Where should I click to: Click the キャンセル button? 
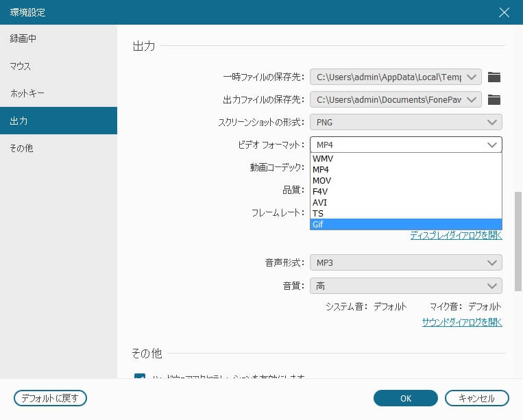[476, 398]
